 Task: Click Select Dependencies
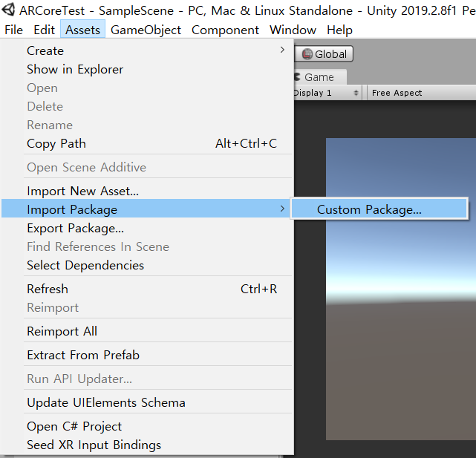tap(147, 265)
